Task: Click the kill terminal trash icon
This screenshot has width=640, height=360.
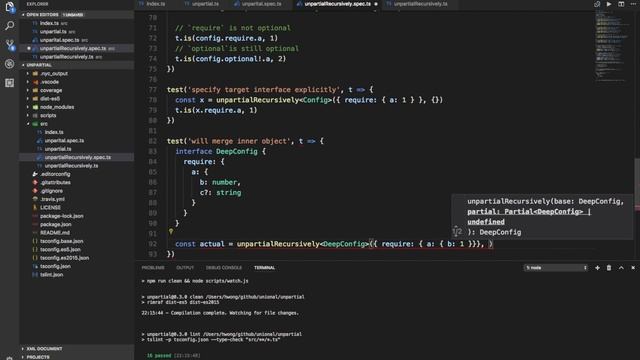Action: 609,268
